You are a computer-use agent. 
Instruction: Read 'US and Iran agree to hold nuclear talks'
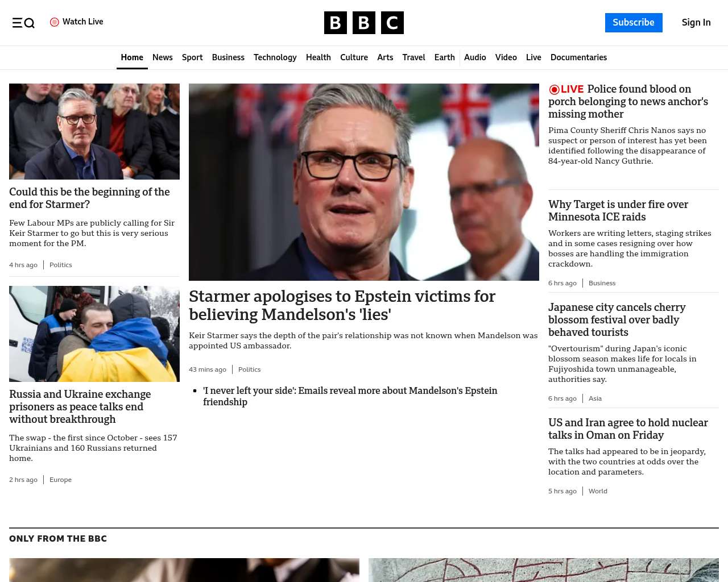pyautogui.click(x=628, y=429)
